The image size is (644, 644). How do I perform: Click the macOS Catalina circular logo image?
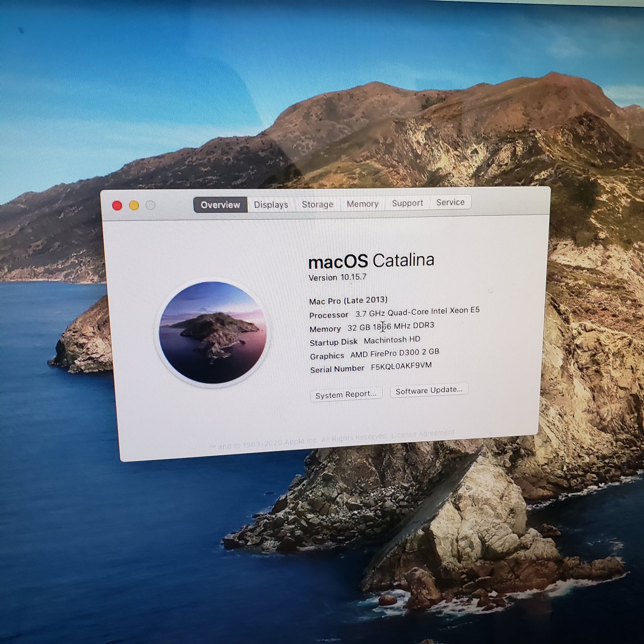(x=213, y=332)
